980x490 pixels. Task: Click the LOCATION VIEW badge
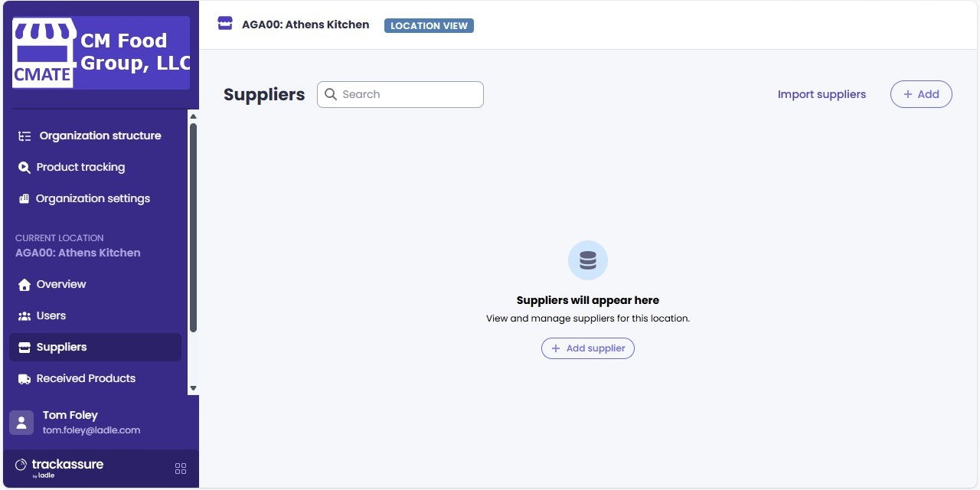(429, 25)
